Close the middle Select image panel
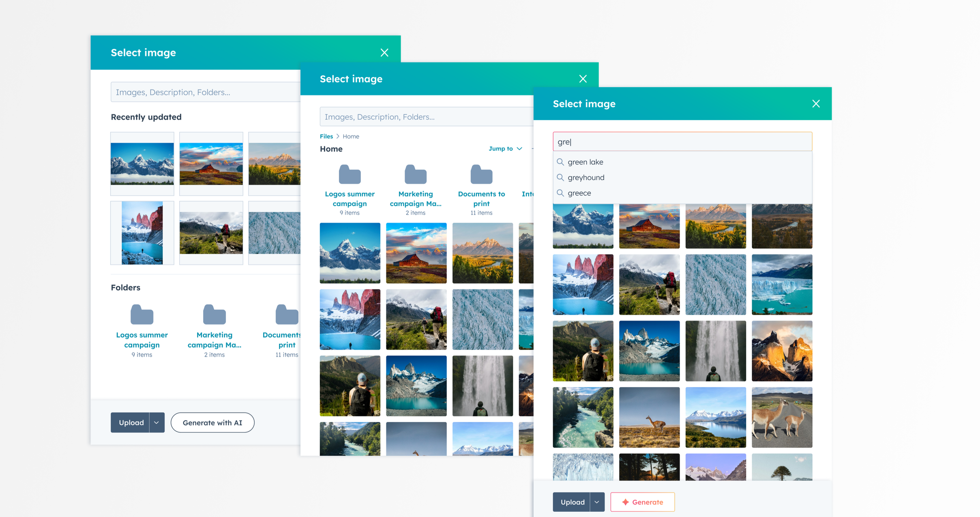This screenshot has height=517, width=980. pyautogui.click(x=583, y=79)
